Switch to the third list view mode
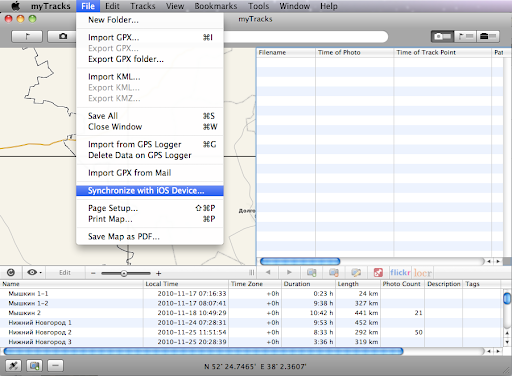Screen dimensions: 512x376 (488, 36)
